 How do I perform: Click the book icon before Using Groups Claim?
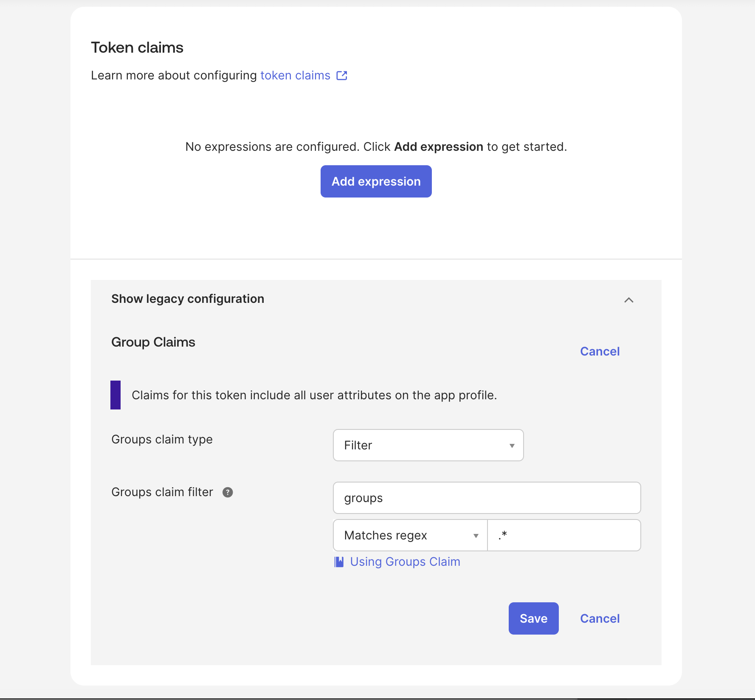339,562
